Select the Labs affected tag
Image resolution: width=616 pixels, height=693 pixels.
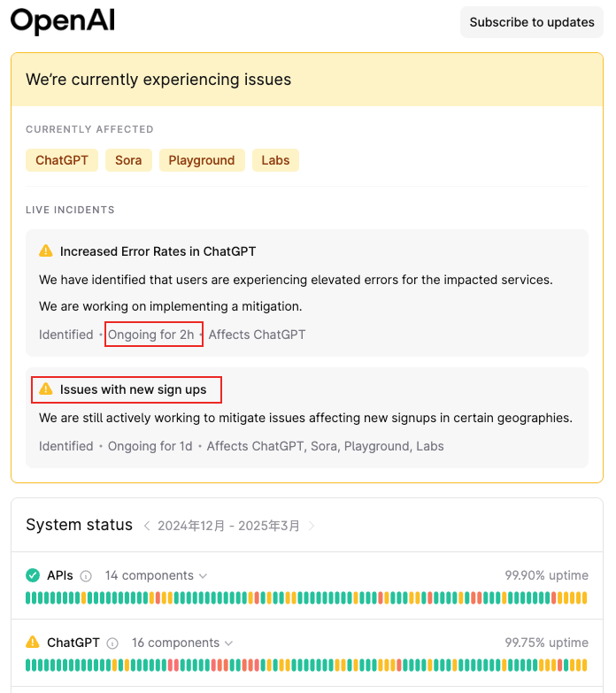coord(275,160)
